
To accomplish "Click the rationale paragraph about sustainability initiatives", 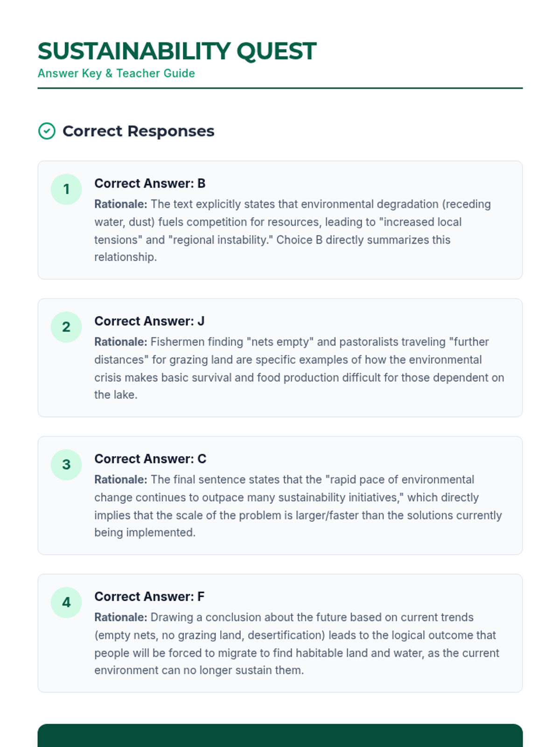I will tap(298, 506).
